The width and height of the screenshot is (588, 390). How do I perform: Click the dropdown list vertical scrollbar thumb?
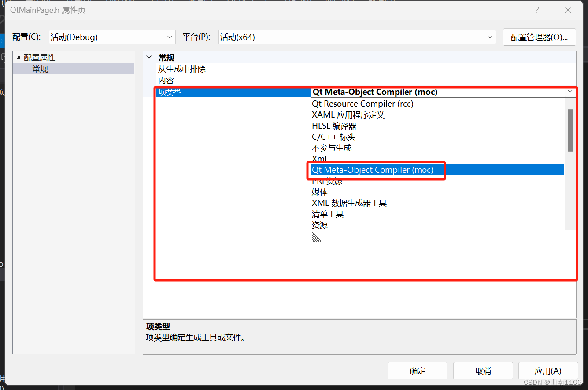(570, 130)
